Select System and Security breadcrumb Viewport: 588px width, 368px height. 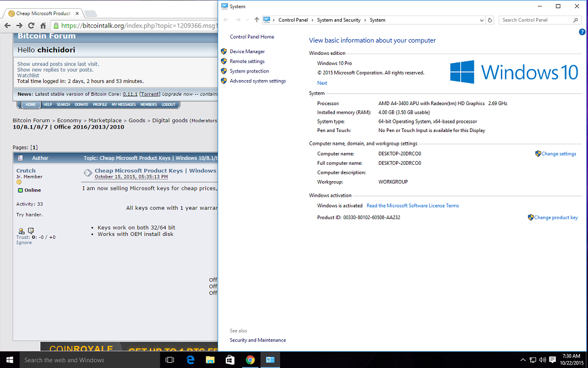pyautogui.click(x=338, y=20)
